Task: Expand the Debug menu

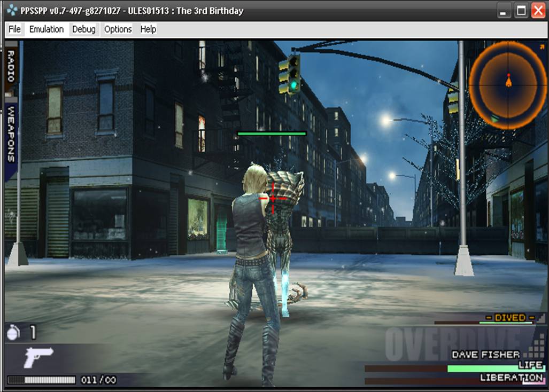Action: [84, 29]
